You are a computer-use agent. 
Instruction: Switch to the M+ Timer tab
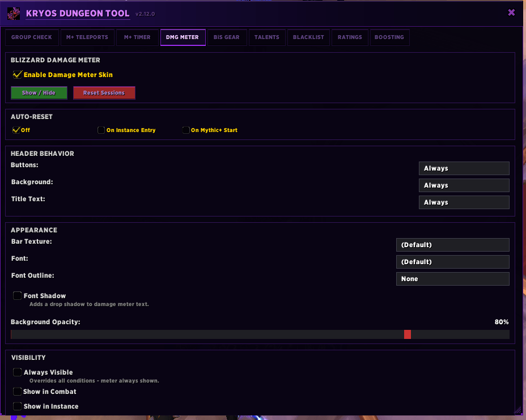pyautogui.click(x=137, y=37)
